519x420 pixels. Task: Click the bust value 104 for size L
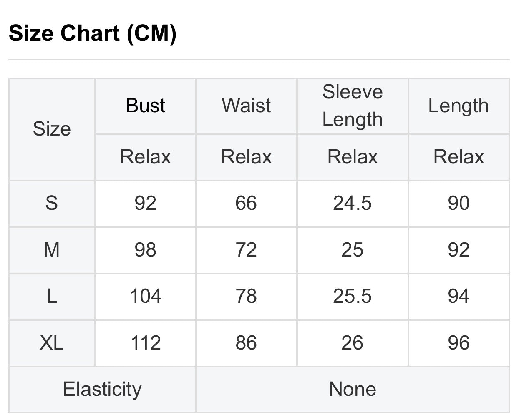[x=146, y=297]
